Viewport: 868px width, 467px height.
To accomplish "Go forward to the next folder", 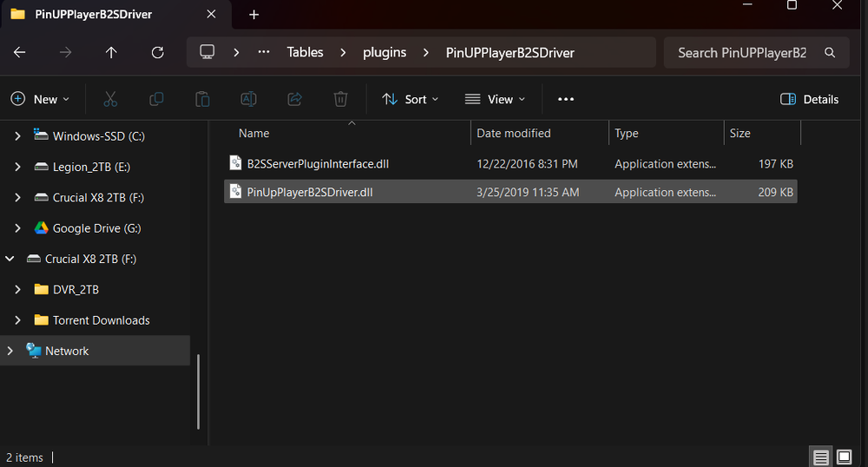I will tap(65, 53).
